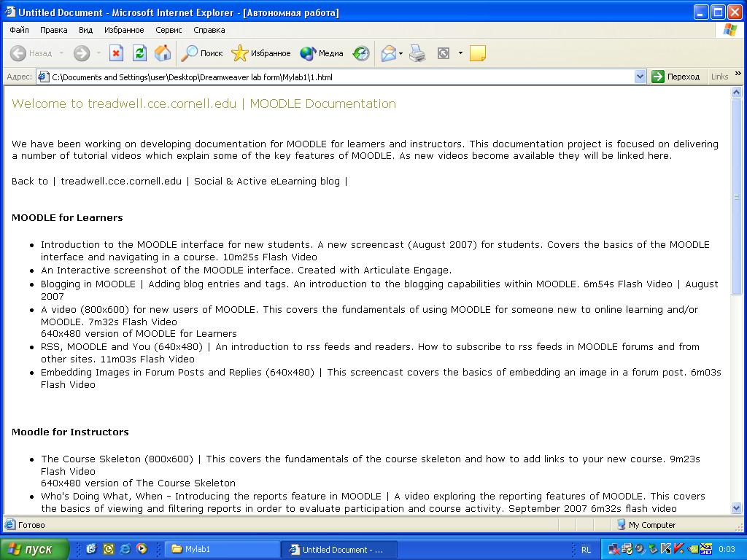Open the Избранное favorites star
This screenshot has height=560, width=747.
[x=260, y=53]
